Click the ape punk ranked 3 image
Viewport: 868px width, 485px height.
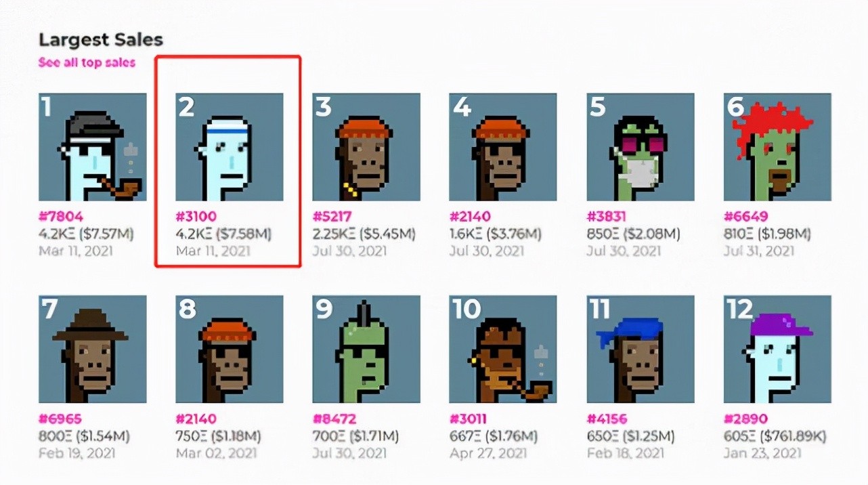pyautogui.click(x=366, y=147)
